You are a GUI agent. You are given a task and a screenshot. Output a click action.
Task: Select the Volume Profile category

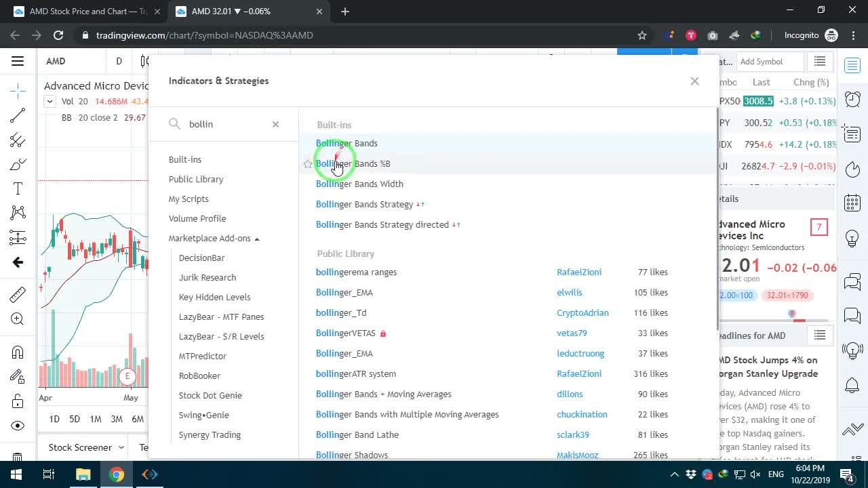[197, 218]
